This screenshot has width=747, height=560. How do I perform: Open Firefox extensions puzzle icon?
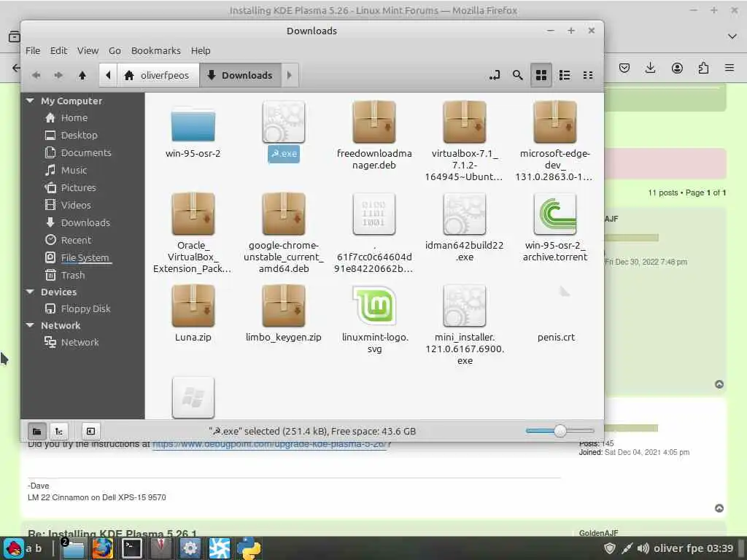coord(703,68)
